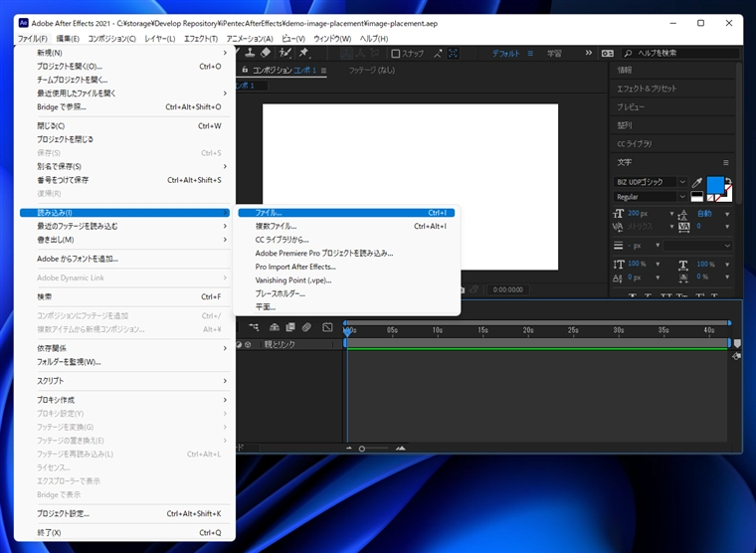Click 終了(X) to quit After Effects
756x553 pixels.
coord(125,533)
